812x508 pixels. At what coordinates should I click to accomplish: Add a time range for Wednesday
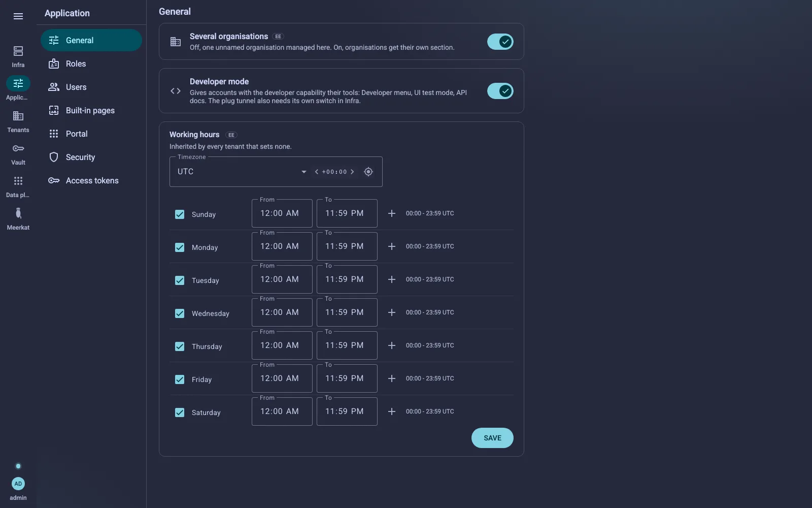pyautogui.click(x=392, y=312)
